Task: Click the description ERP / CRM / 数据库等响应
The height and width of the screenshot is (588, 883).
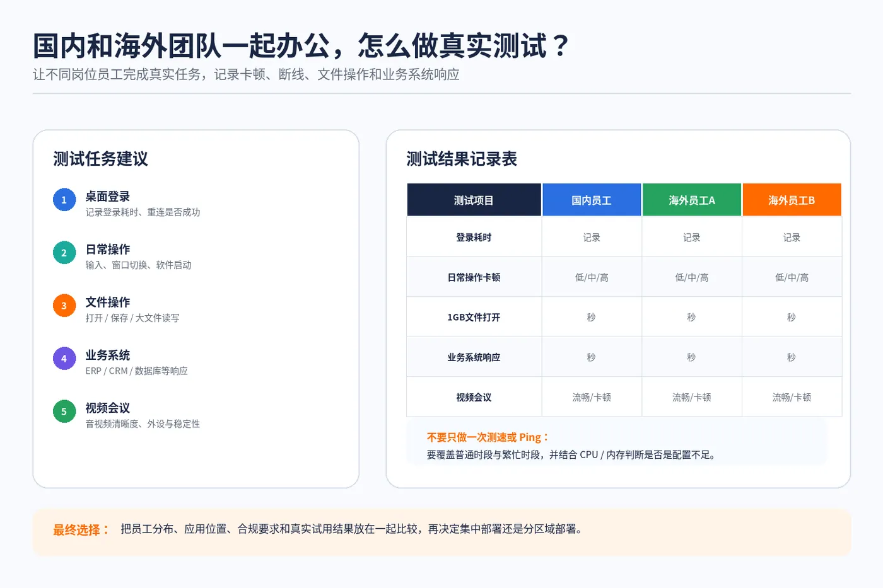Action: (136, 371)
